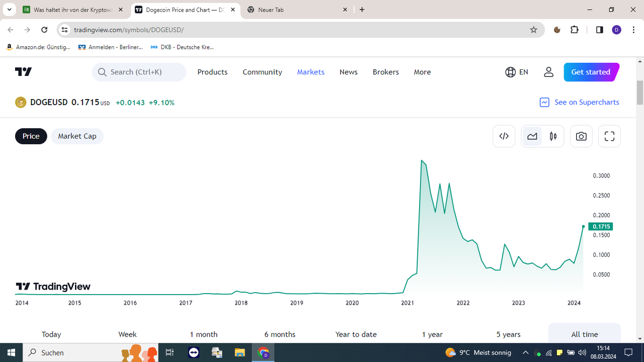Select the Year to date range
The image size is (644, 362).
[356, 334]
